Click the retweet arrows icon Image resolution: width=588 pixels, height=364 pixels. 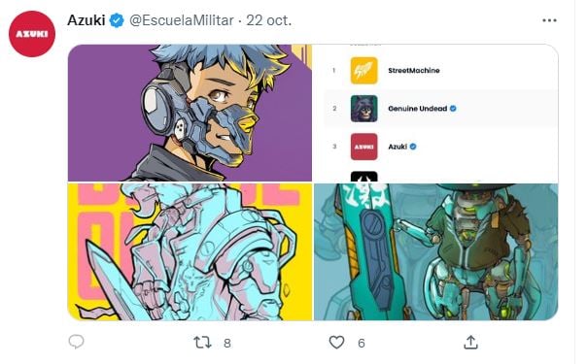coord(202,343)
